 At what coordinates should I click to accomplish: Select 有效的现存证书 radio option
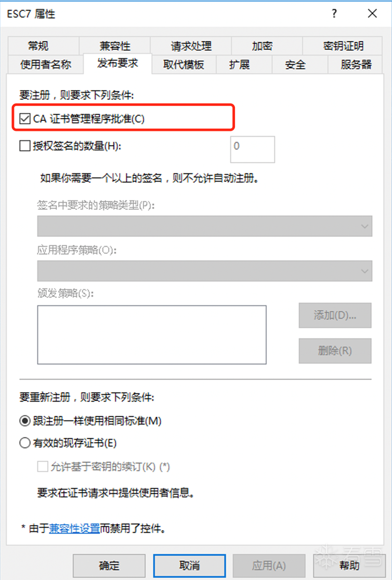coord(24,443)
